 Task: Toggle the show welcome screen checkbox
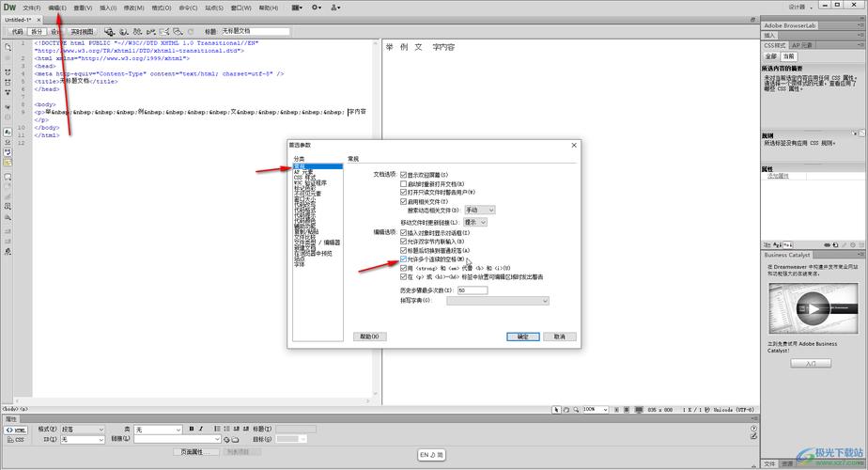pos(404,175)
